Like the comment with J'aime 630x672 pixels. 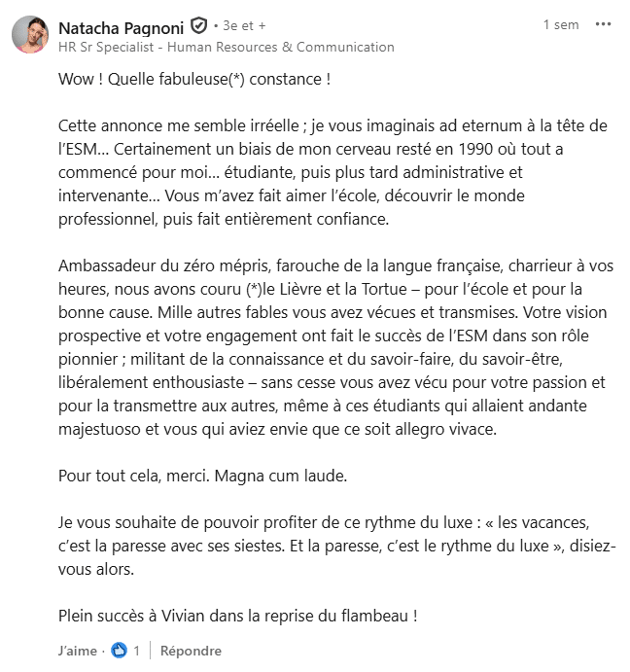77,651
